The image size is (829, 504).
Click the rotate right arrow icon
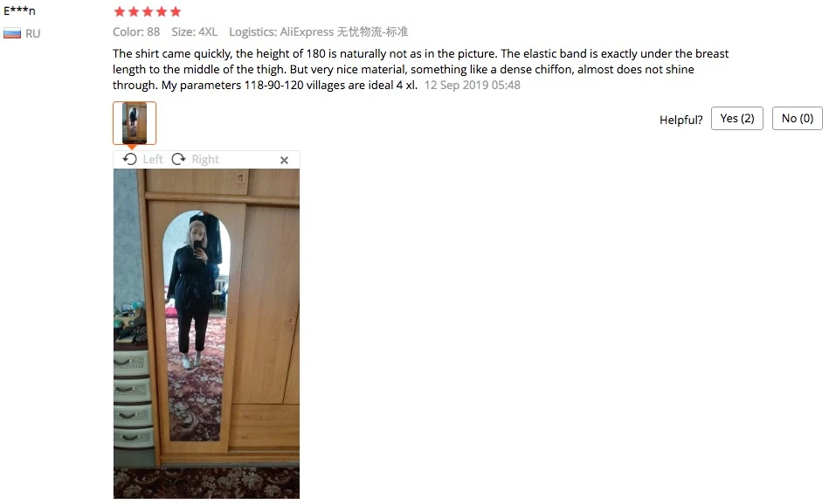click(179, 159)
